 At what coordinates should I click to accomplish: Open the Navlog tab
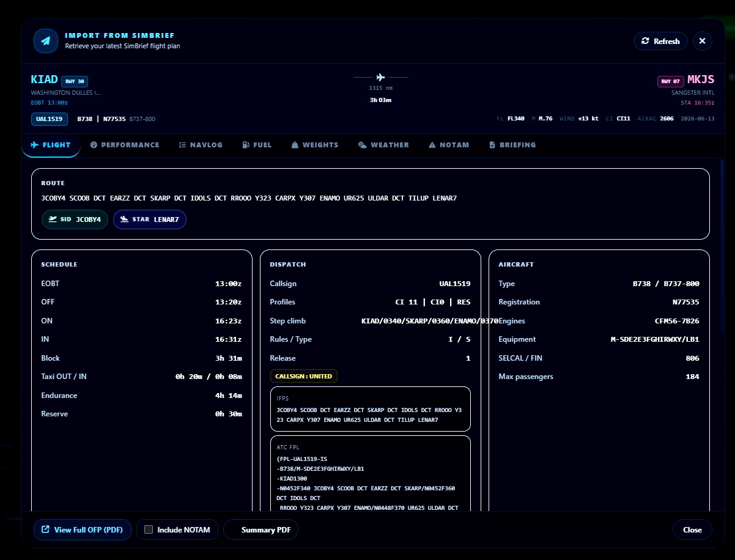pos(201,146)
